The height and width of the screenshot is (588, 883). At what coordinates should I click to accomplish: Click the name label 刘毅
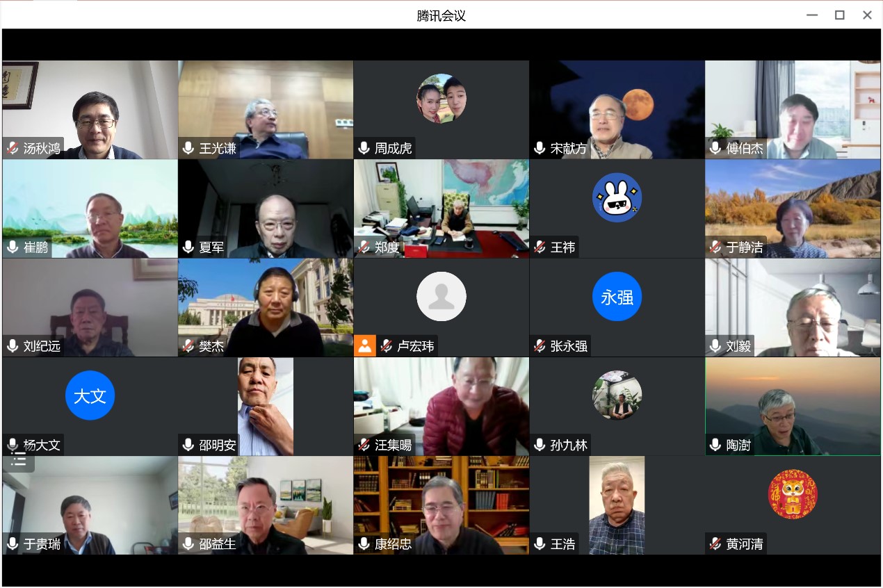(739, 345)
